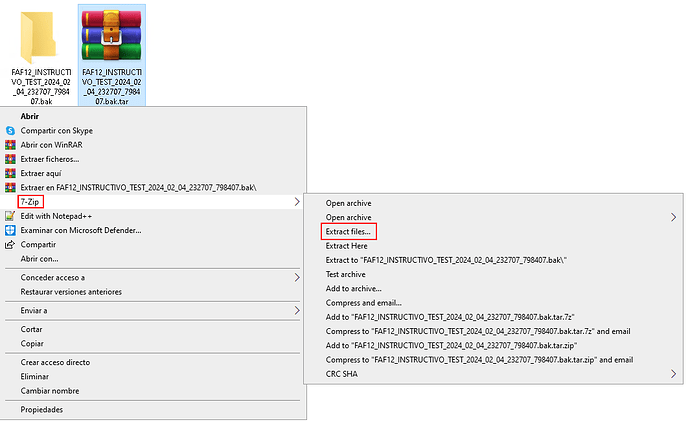Choose Extraer en FAF12_INSTRUCTIVO folder option
Viewport: 690px width, 422px height.
tap(138, 187)
